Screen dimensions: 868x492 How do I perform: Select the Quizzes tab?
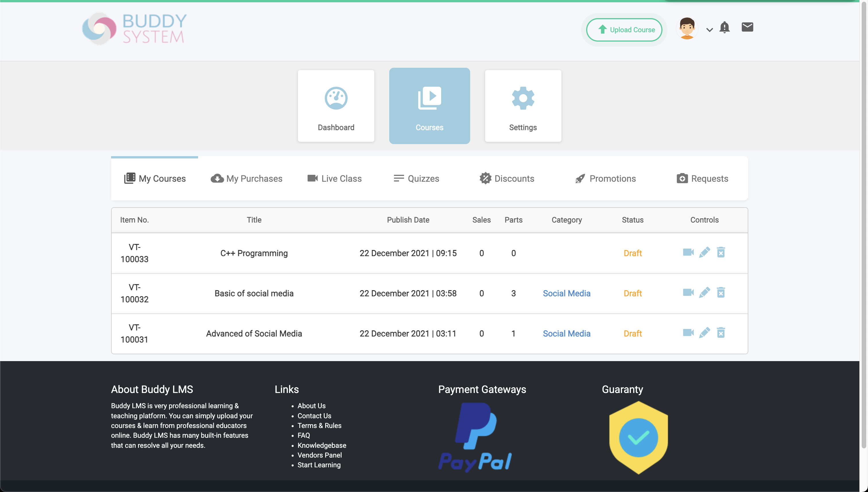[x=416, y=179]
